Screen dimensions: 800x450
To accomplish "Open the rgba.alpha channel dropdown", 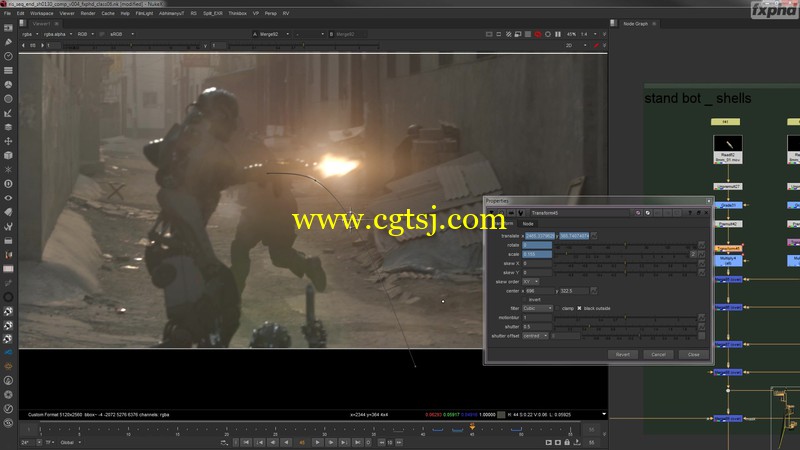I will (58, 34).
